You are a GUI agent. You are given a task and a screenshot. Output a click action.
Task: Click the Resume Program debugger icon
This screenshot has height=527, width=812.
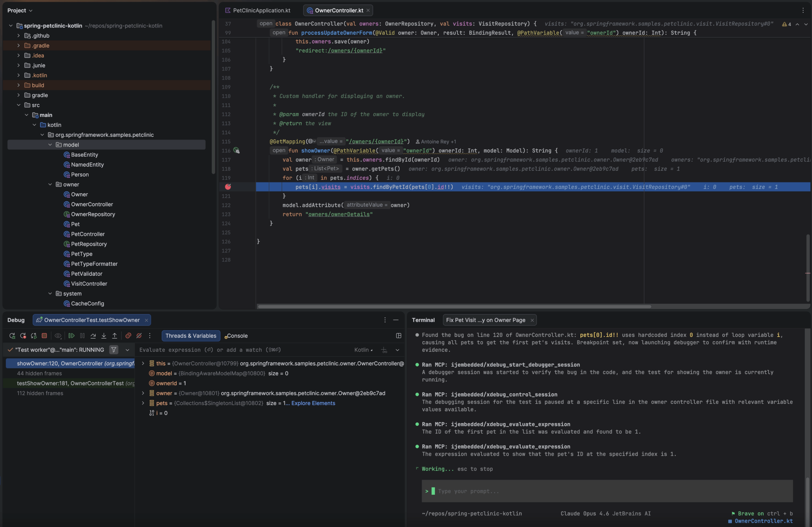tap(71, 336)
